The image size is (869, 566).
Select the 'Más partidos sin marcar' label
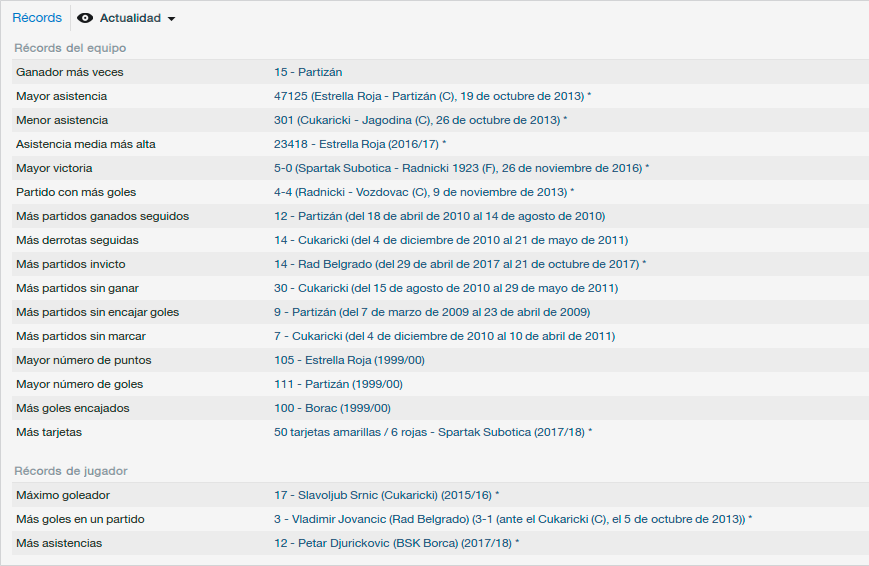pos(81,336)
